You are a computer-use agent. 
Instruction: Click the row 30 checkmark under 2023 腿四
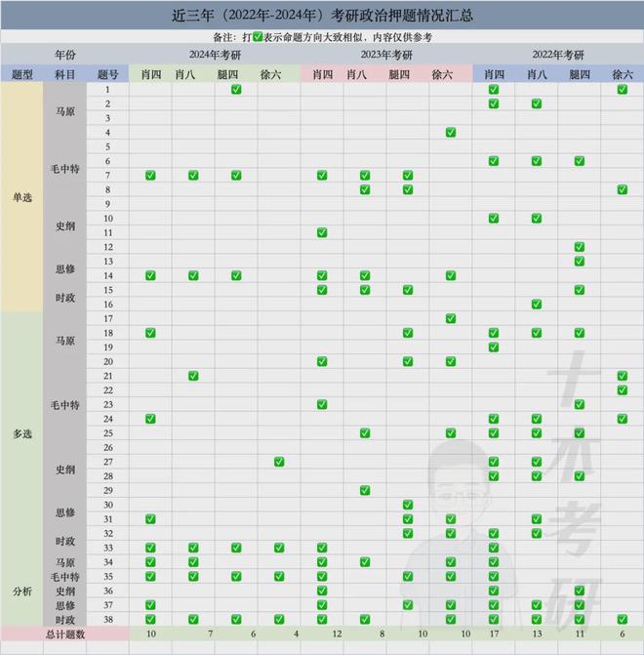coord(408,505)
